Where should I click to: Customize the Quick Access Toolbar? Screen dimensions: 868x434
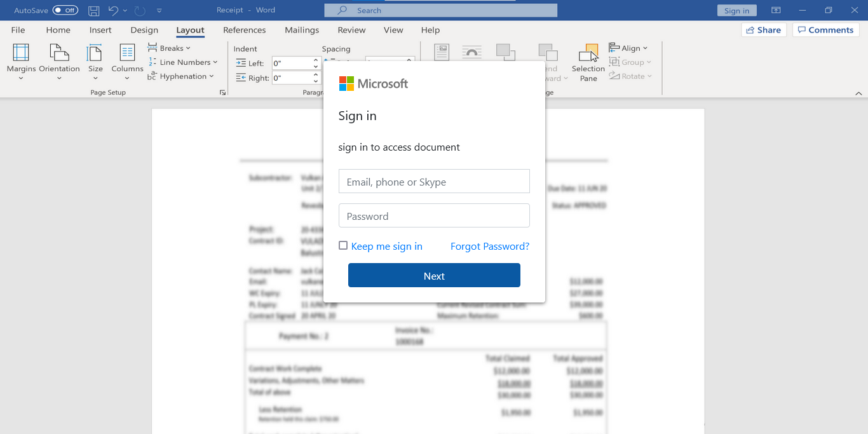(159, 11)
